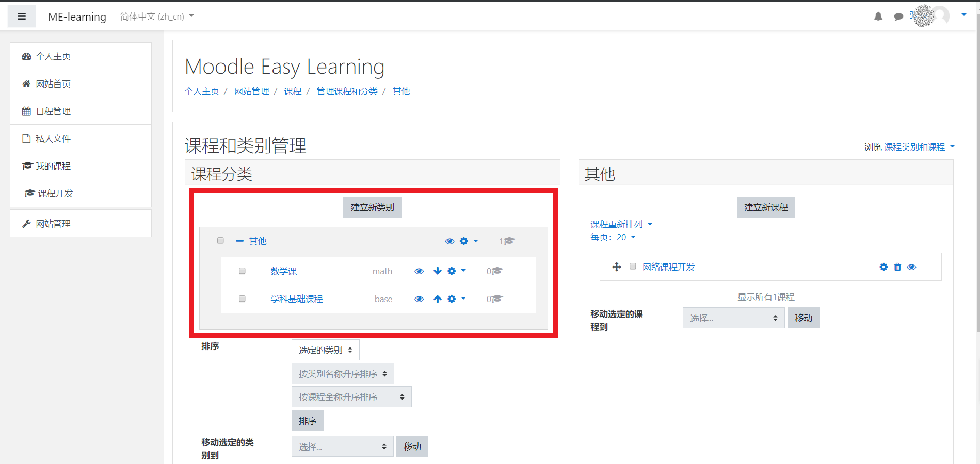The height and width of the screenshot is (464, 980).
Task: Click the hamburger navigation menu
Action: (21, 16)
